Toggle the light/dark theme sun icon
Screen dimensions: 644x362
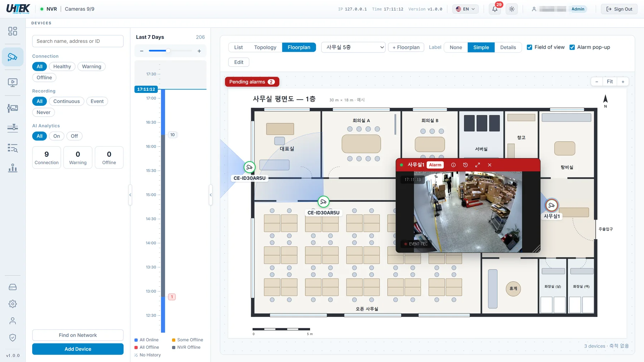512,9
